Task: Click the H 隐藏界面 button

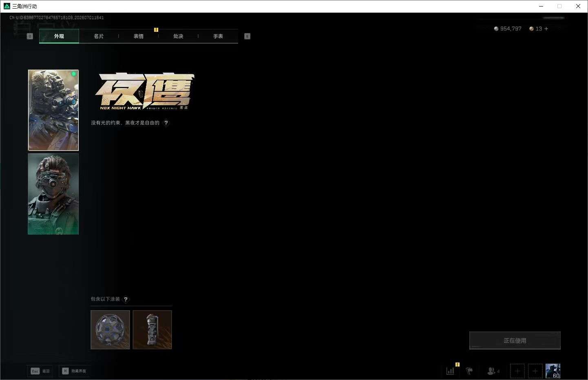Action: pos(74,371)
